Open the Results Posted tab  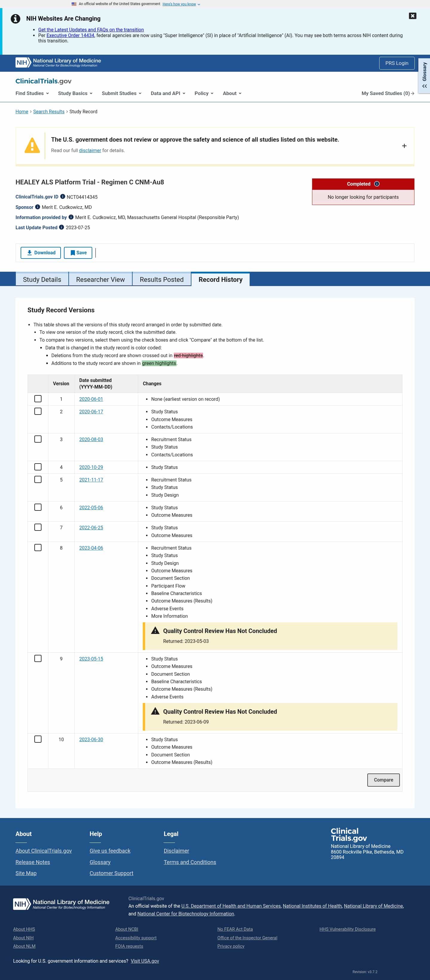click(162, 279)
